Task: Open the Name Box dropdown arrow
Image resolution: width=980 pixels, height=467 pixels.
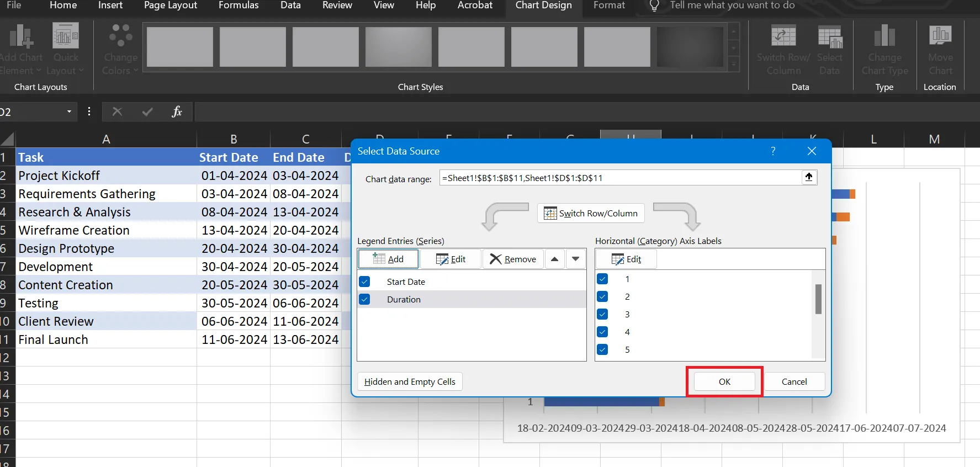Action: (69, 112)
